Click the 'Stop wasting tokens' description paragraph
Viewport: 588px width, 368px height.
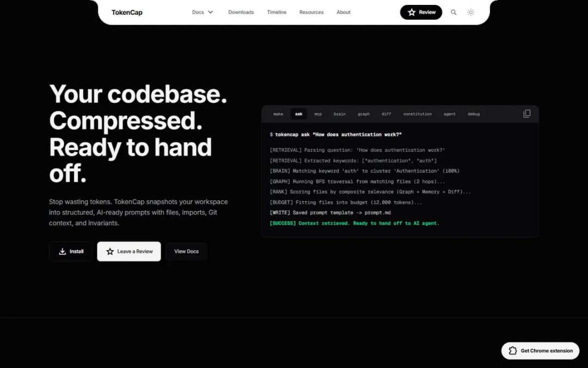coord(138,212)
